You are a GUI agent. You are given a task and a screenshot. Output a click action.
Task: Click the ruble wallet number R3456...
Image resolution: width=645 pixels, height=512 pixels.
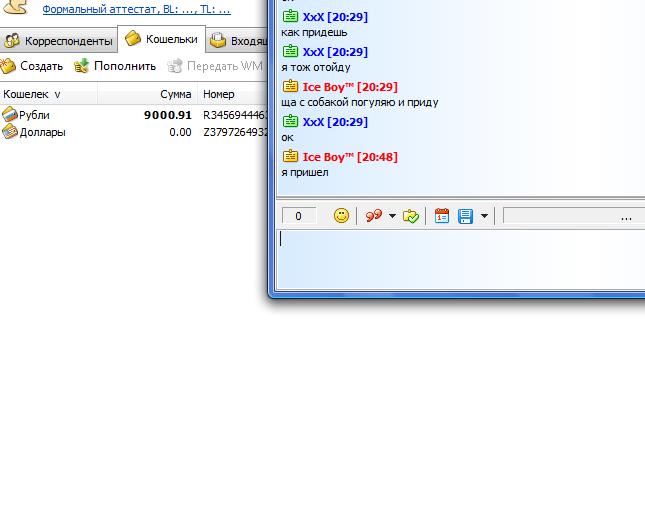pos(235,115)
